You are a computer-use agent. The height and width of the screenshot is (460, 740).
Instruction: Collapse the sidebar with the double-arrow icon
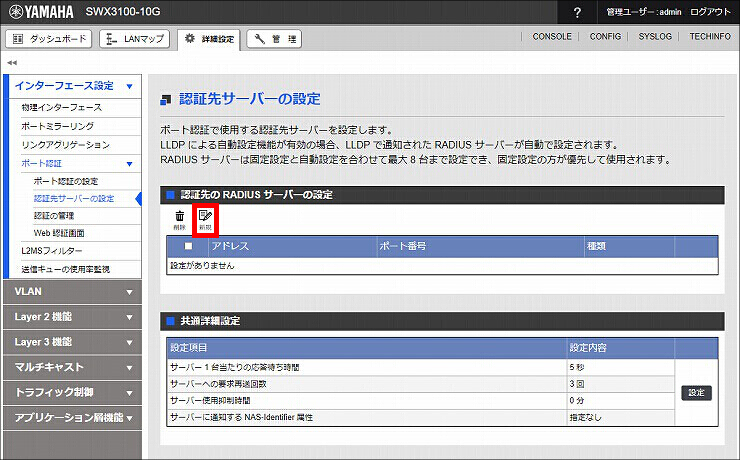[12, 62]
